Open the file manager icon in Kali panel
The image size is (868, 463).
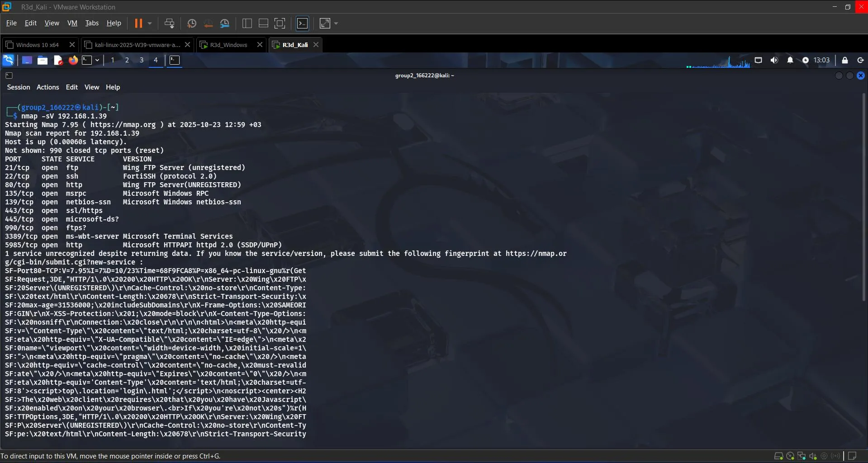(43, 60)
